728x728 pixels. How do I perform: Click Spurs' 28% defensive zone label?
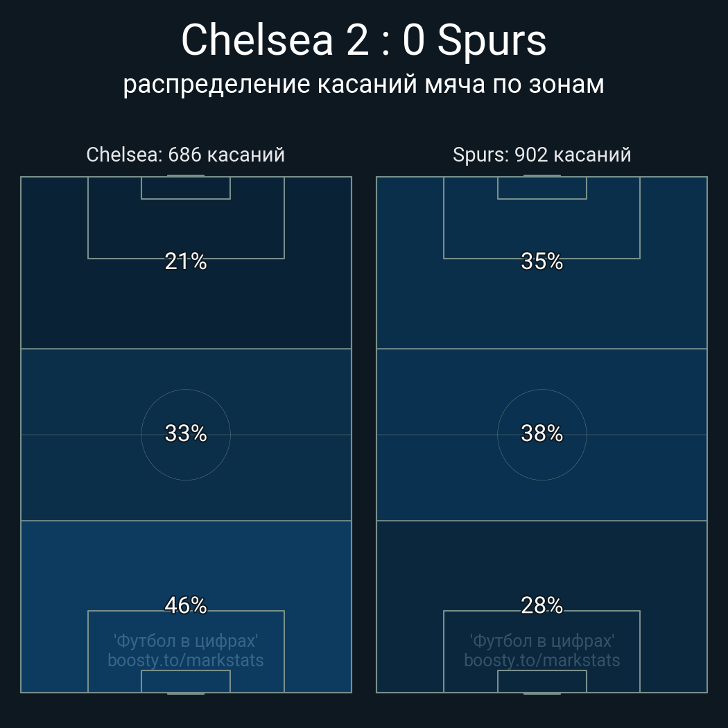click(541, 605)
